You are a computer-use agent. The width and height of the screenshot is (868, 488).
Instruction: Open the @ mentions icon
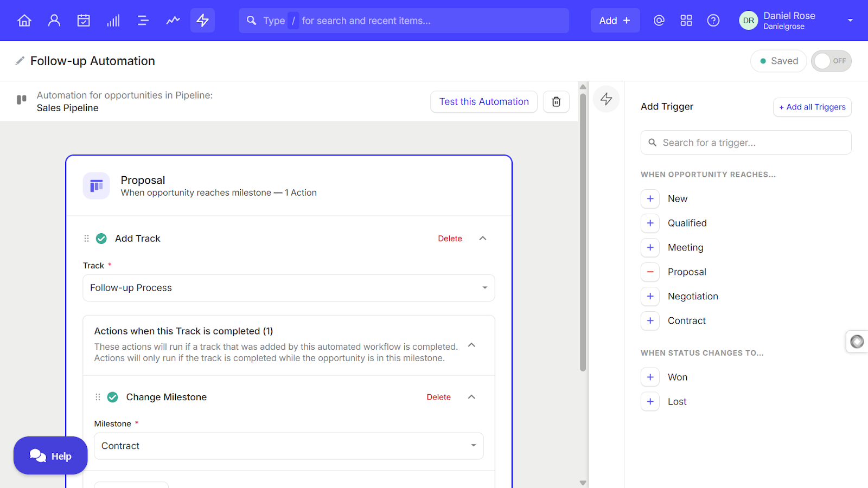[659, 21]
